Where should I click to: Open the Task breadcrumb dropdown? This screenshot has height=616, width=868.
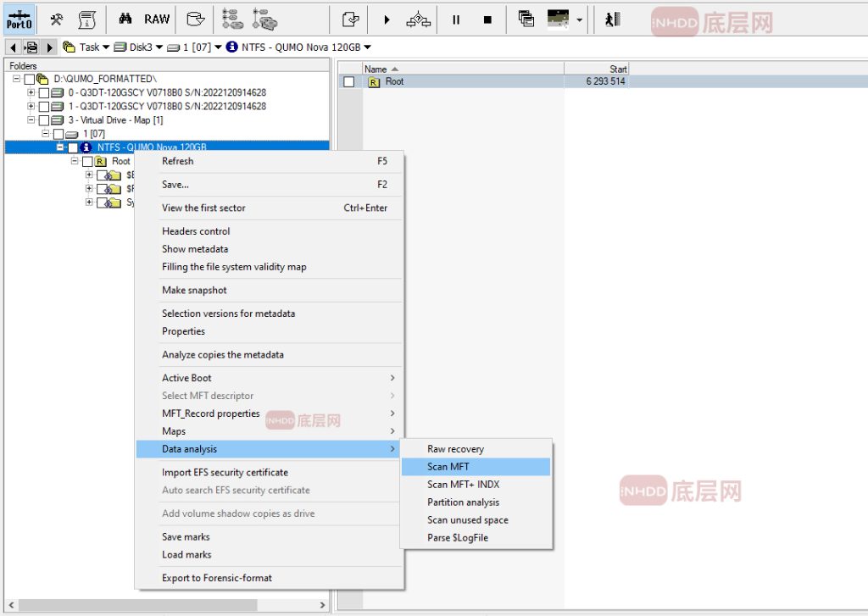click(106, 47)
